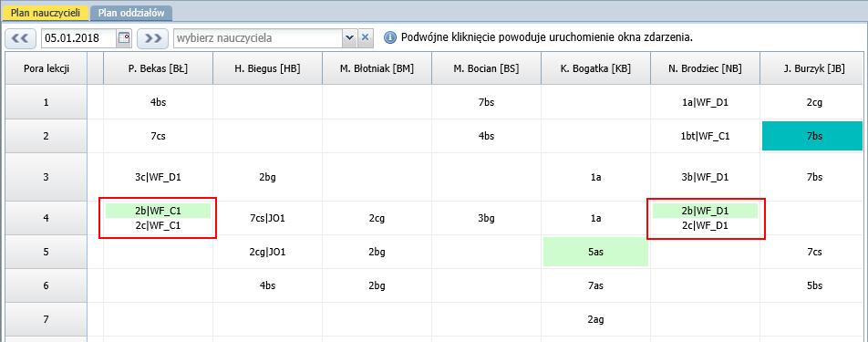Select lesson row number 3

coord(46,177)
